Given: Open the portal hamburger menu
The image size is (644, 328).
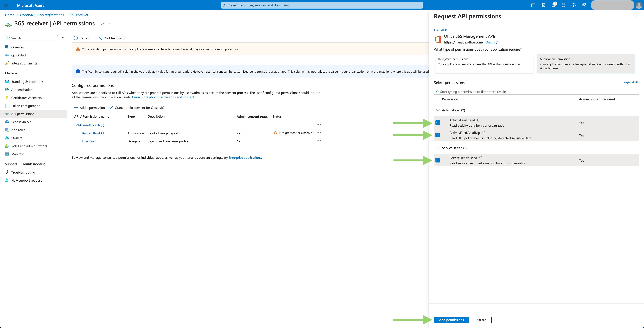Looking at the screenshot, I should click(x=6, y=5).
